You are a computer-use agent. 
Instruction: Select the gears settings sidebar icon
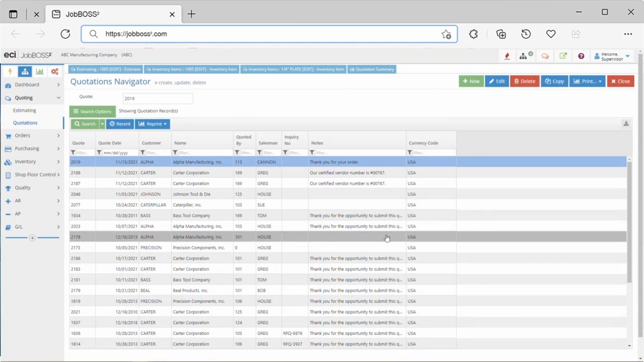pos(55,72)
